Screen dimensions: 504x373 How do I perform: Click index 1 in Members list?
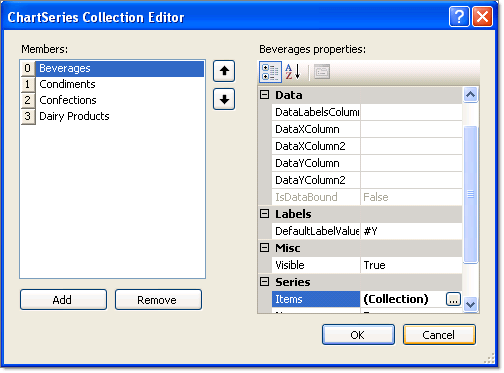[x=28, y=84]
